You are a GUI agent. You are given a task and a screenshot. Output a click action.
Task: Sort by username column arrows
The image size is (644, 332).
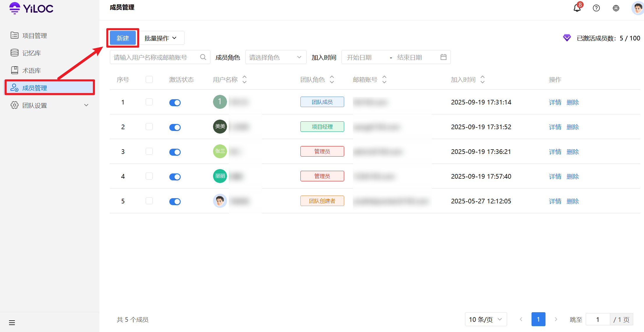click(x=244, y=79)
